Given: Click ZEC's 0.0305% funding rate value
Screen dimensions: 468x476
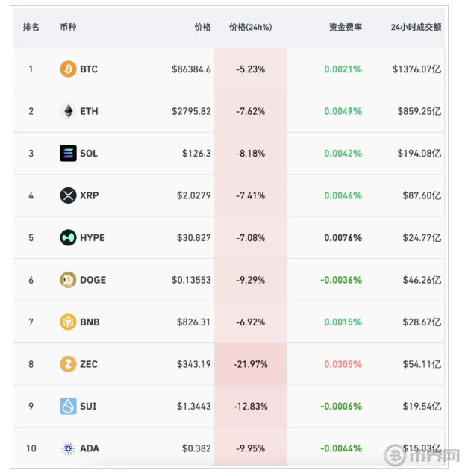Looking at the screenshot, I should 343,364.
